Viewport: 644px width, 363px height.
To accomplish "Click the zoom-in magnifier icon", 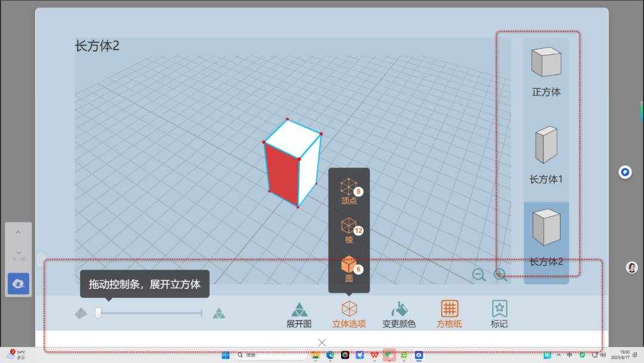I will [501, 275].
